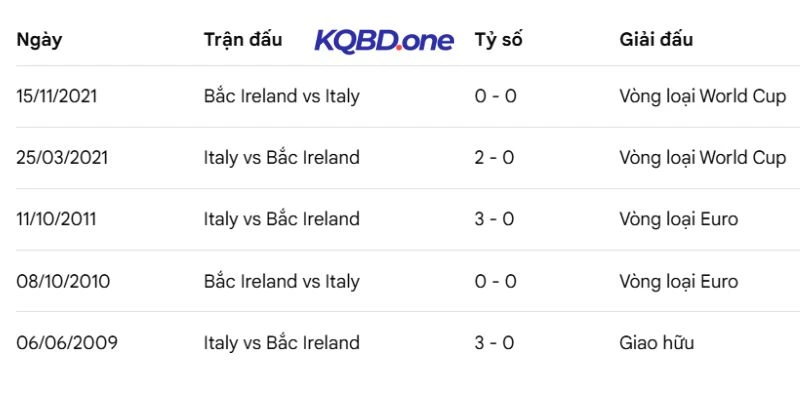Click the date 08/10/2010
This screenshot has width=800, height=400.
point(63,281)
